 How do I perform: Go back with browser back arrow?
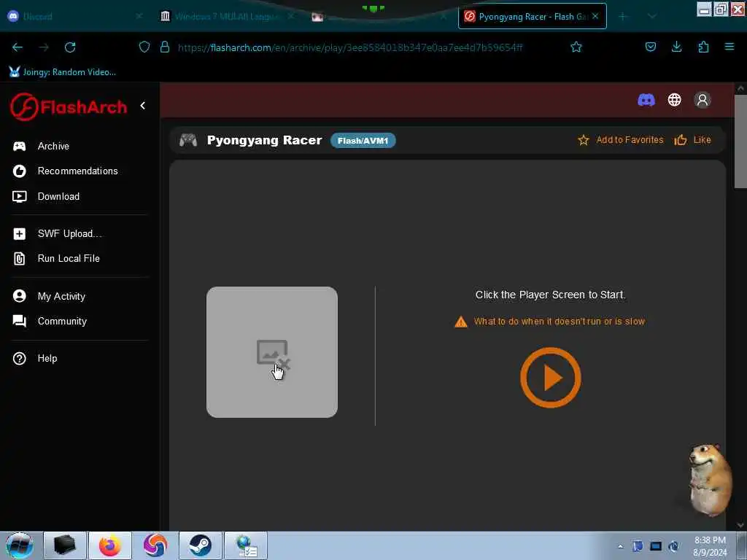pos(18,47)
